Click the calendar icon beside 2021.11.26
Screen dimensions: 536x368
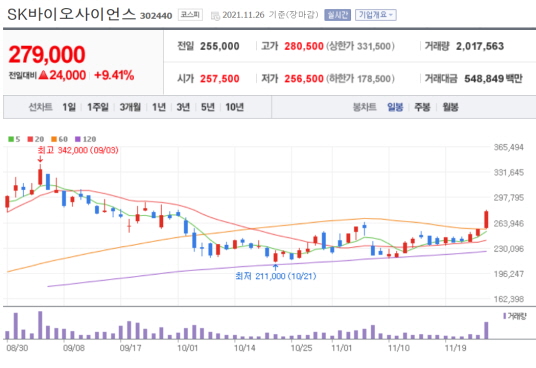click(x=215, y=16)
